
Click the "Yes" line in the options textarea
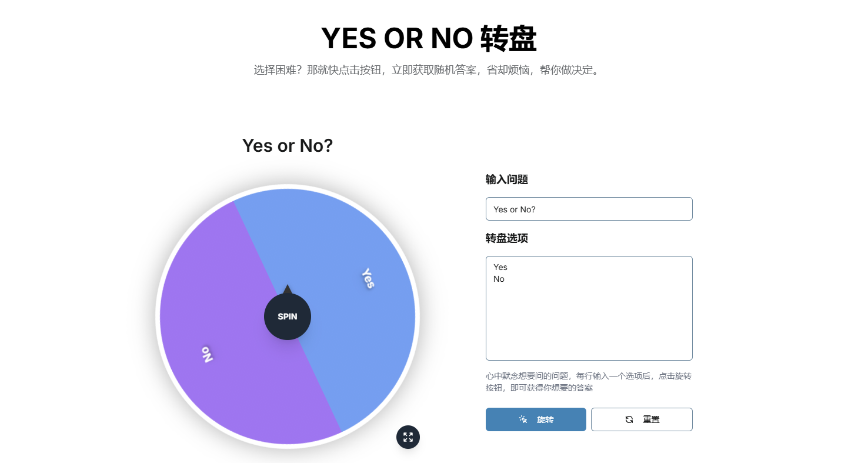click(500, 267)
